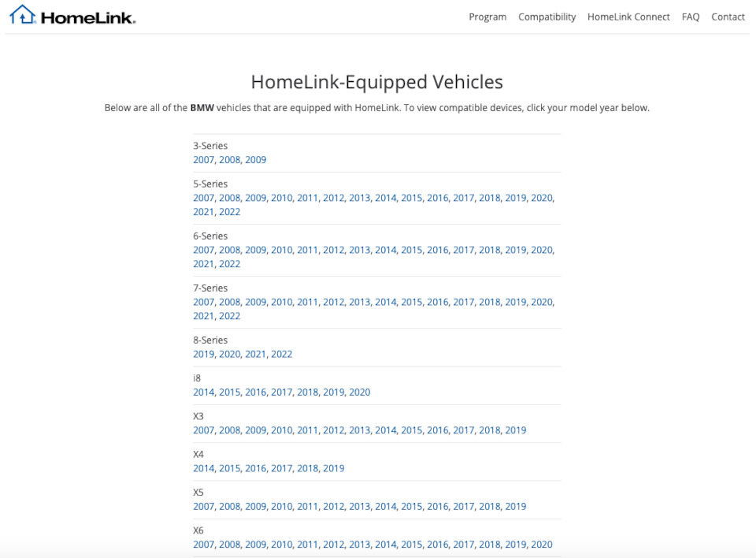
Task: Select 2019 under 8-Series
Action: [203, 355]
